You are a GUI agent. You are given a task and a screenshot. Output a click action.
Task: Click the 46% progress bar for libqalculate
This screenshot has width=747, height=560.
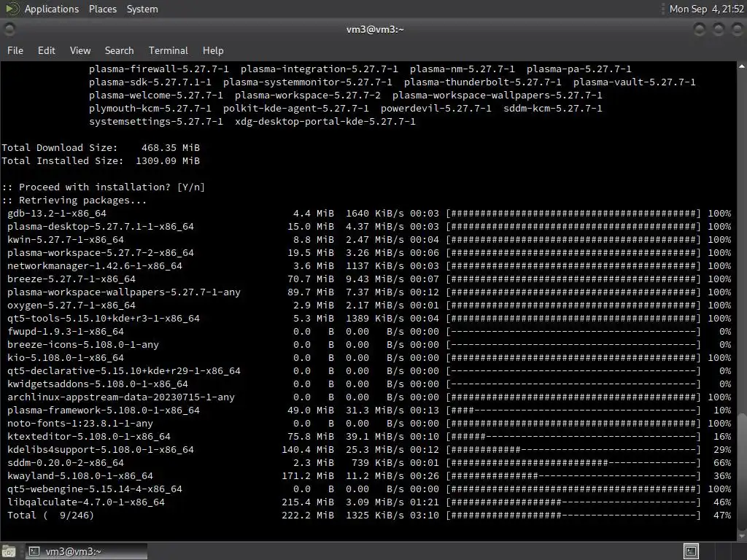[573, 502]
